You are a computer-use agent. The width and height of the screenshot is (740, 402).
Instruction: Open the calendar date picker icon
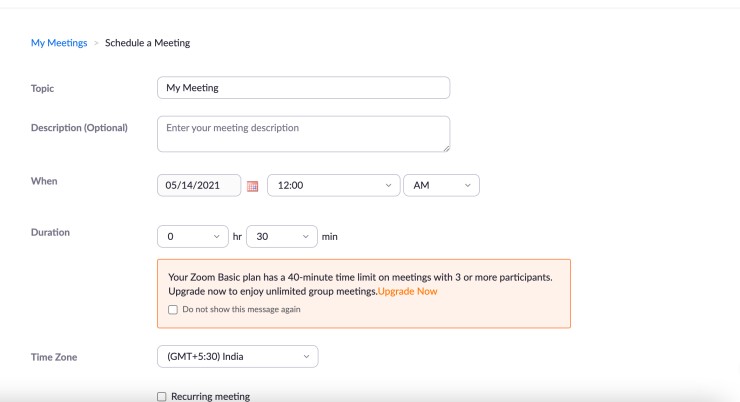[x=252, y=186]
